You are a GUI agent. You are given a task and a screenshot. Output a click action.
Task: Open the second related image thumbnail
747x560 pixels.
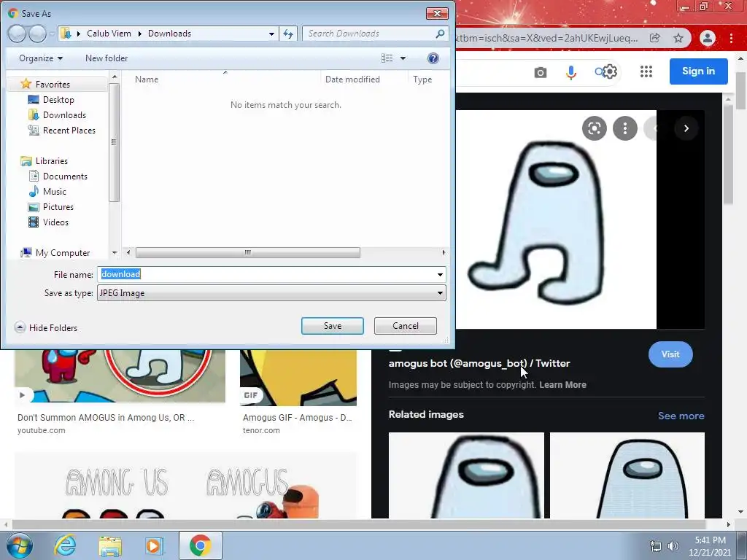tap(627, 475)
